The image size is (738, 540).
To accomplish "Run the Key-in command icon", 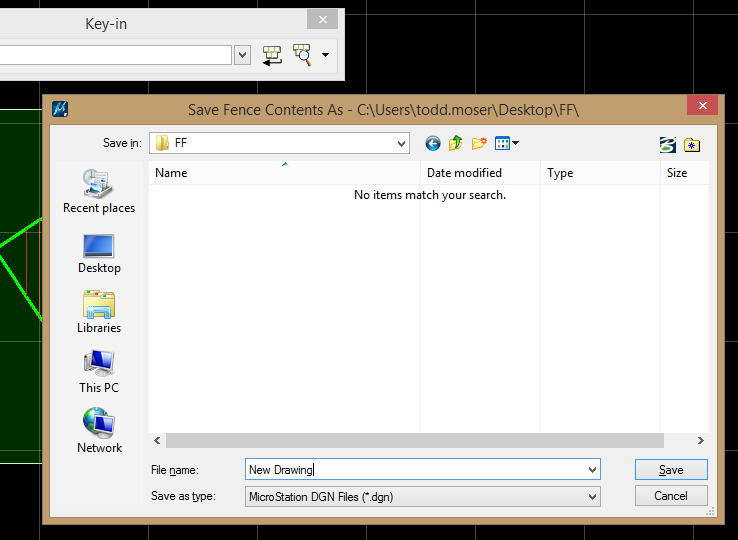I will pyautogui.click(x=272, y=55).
